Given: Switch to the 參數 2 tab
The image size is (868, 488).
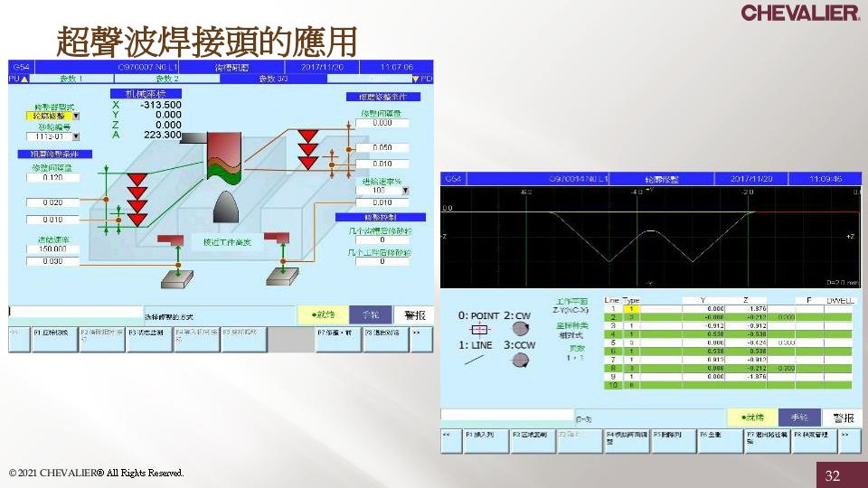Looking at the screenshot, I should [167, 79].
